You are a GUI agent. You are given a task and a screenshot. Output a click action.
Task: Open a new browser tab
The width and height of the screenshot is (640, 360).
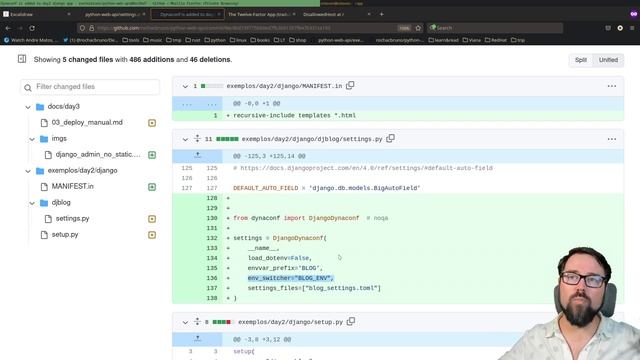click(x=382, y=14)
